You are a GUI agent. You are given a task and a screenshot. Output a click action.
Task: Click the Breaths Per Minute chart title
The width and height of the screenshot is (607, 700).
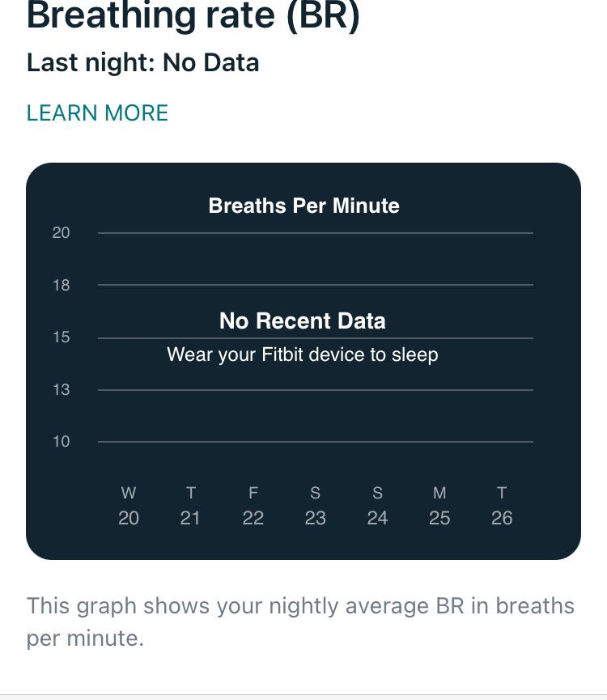click(x=303, y=206)
